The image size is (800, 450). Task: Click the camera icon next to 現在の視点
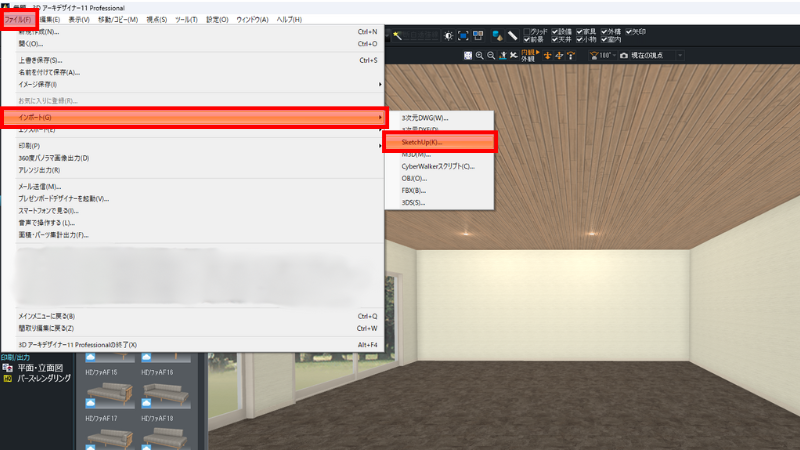[x=624, y=56]
